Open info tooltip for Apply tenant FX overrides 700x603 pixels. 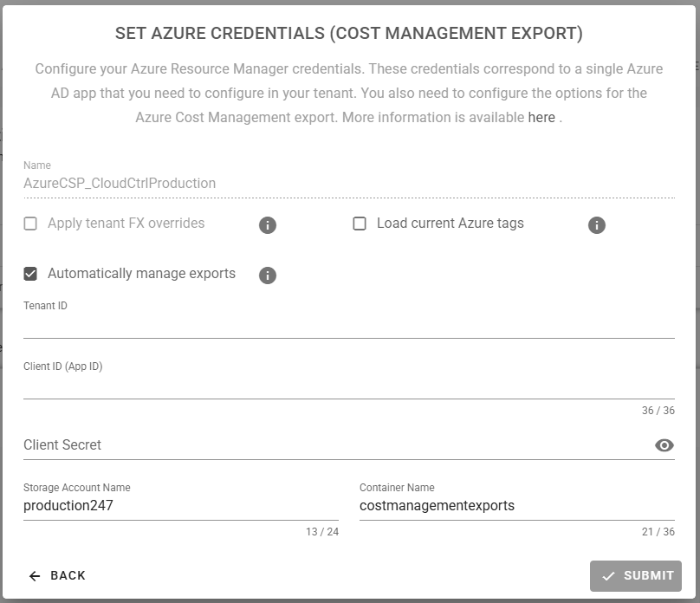pyautogui.click(x=268, y=226)
